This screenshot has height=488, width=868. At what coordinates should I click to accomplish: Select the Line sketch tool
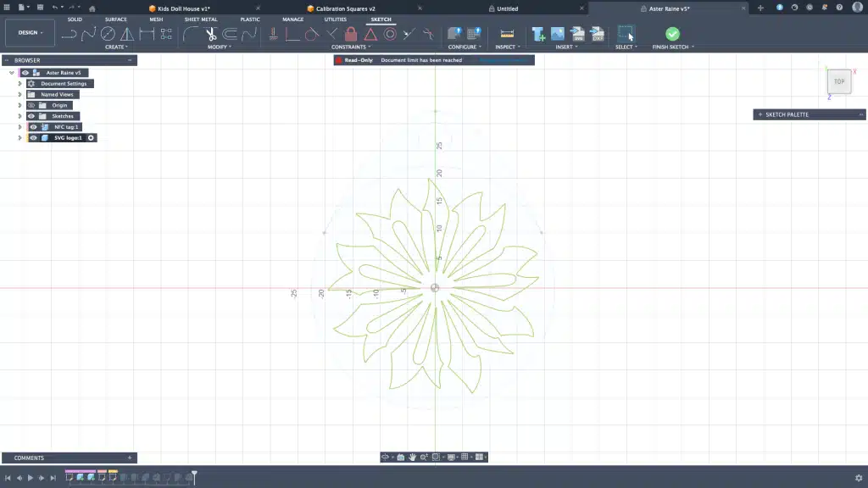pyautogui.click(x=70, y=35)
